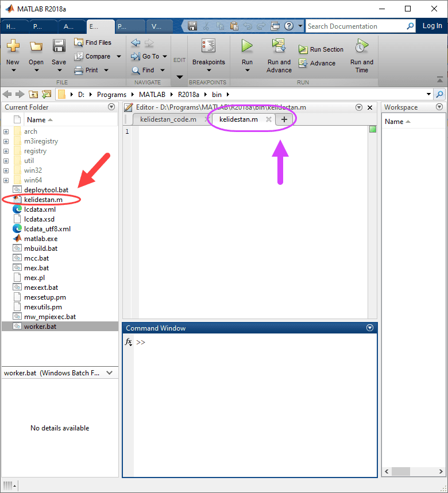Expand worker.bat details panel chevron

[x=110, y=373]
